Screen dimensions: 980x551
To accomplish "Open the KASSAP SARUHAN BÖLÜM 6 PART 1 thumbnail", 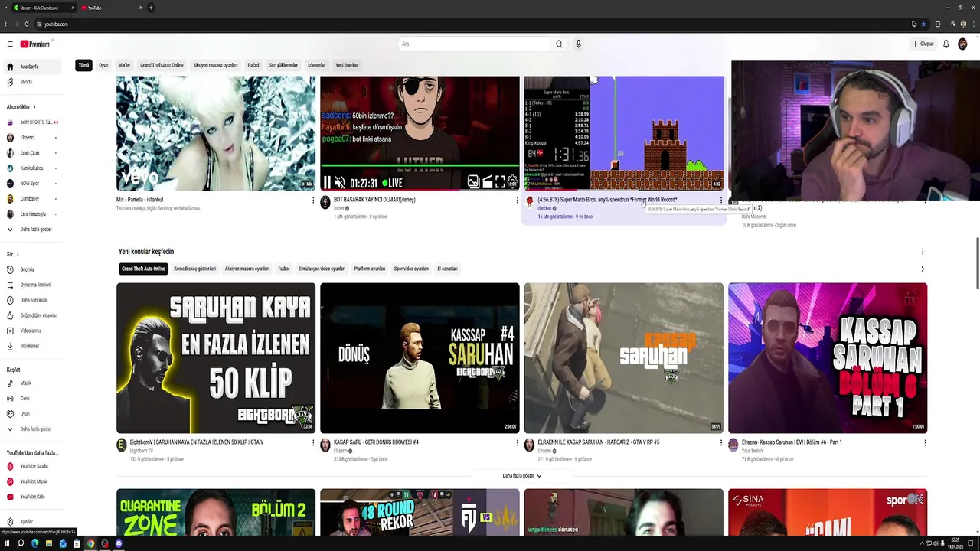I will coord(828,358).
